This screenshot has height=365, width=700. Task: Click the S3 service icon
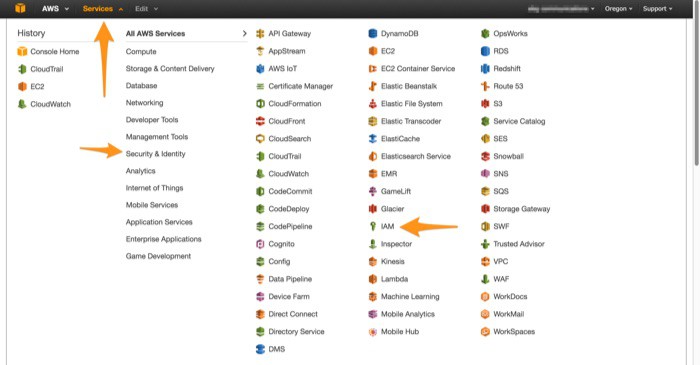485,104
